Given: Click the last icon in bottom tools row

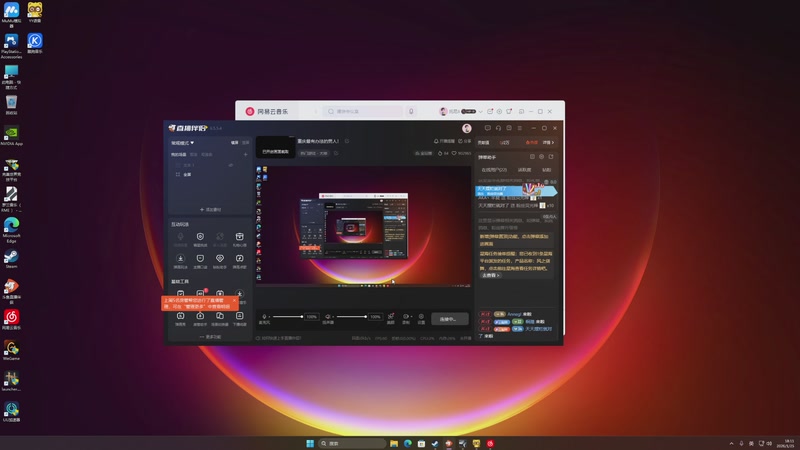Looking at the screenshot, I should tap(239, 316).
